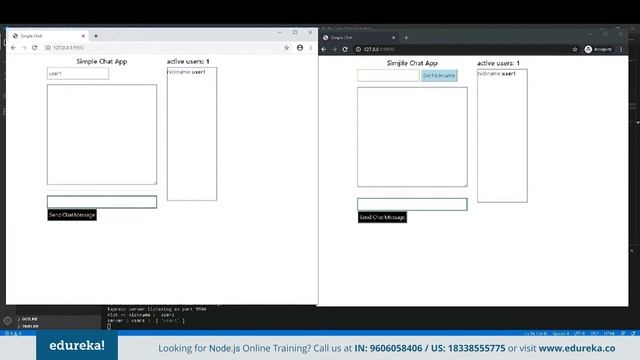Click chat history area in right window
This screenshot has height=360, width=640.
412,137
